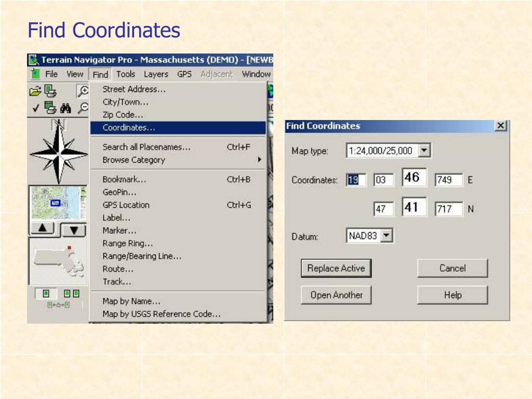Click the Massachusetts state locator map
The image size is (532, 399).
click(x=58, y=261)
